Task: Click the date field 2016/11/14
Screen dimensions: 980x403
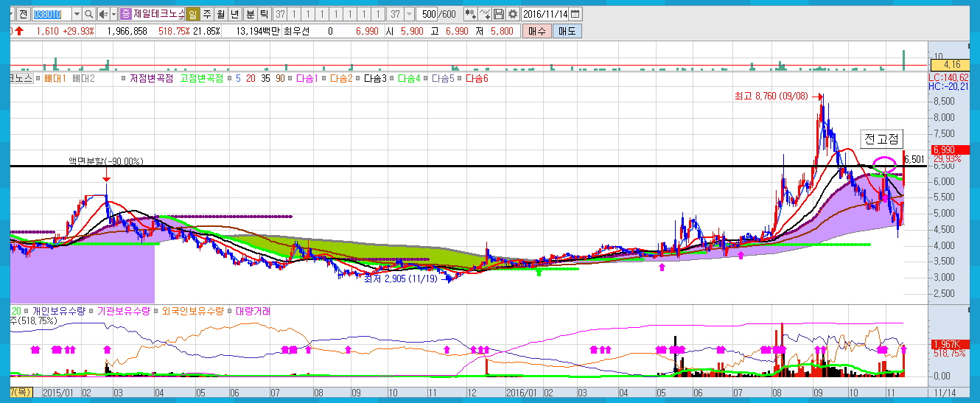Action: [545, 14]
